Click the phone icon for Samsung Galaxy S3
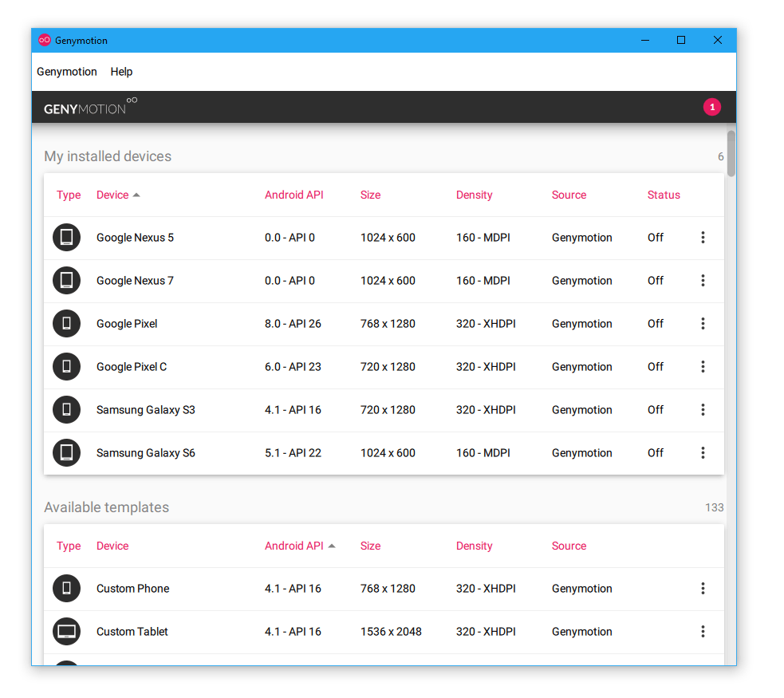This screenshot has width=784, height=698. pos(66,409)
